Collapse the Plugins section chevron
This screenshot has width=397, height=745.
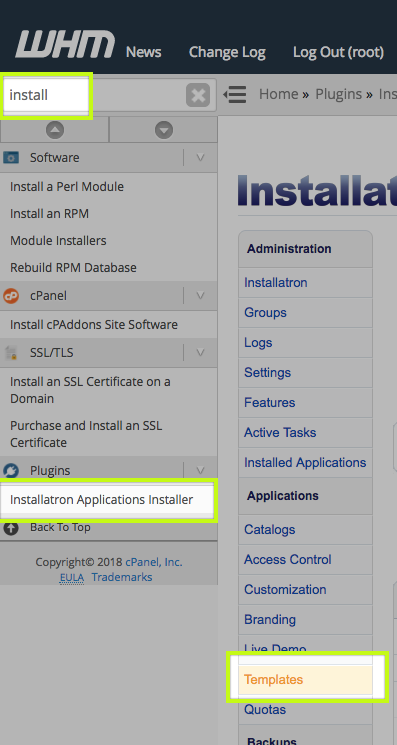coord(200,470)
